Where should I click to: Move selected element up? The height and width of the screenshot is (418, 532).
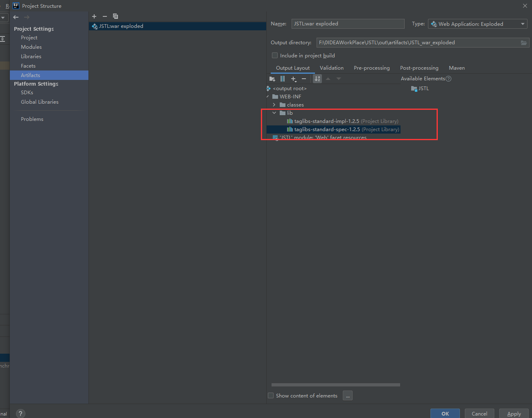tap(328, 79)
